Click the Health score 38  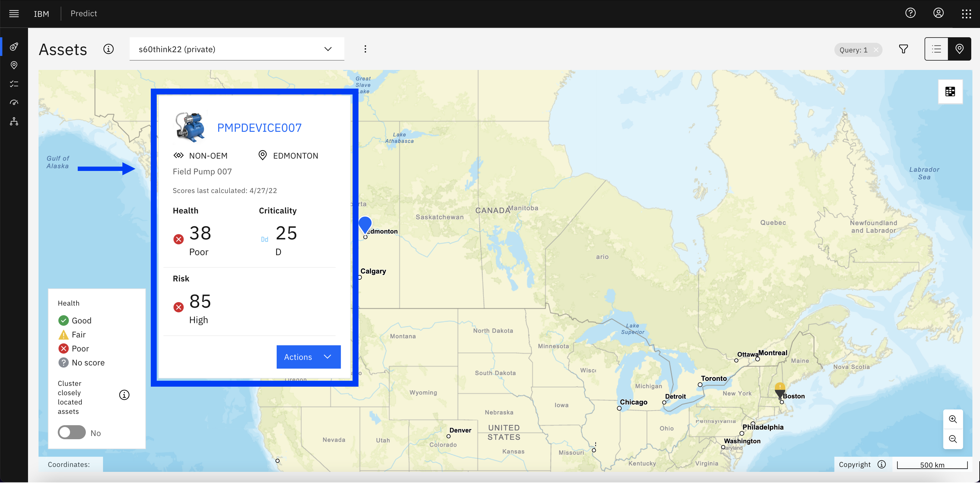coord(200,233)
